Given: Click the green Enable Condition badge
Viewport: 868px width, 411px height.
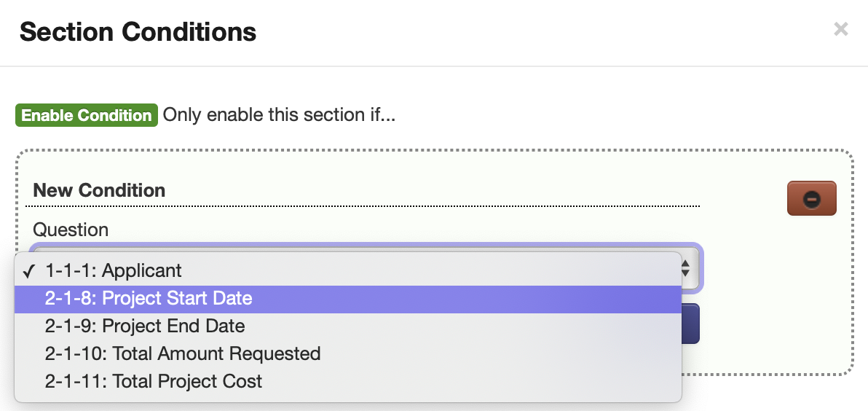Looking at the screenshot, I should point(87,115).
